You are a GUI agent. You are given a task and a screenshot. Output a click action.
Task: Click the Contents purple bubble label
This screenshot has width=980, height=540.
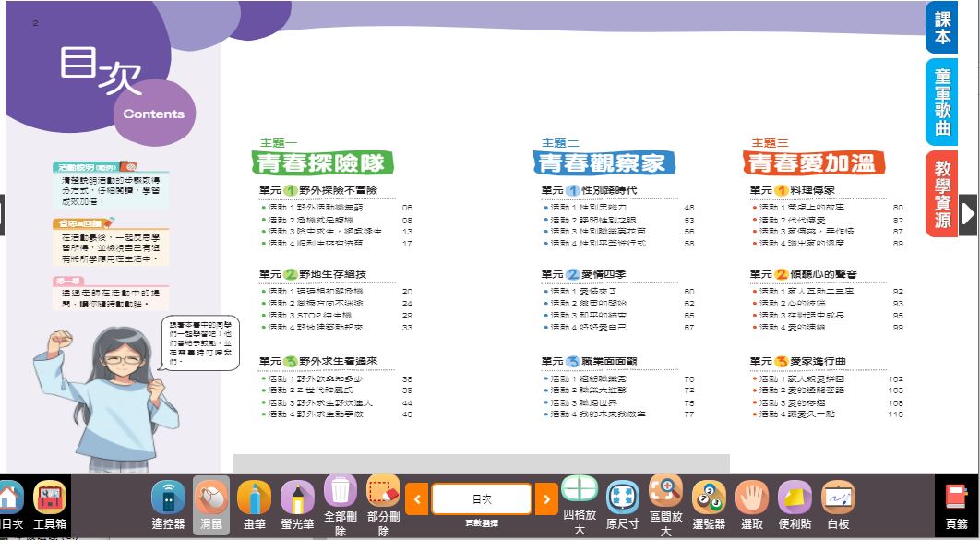154,114
